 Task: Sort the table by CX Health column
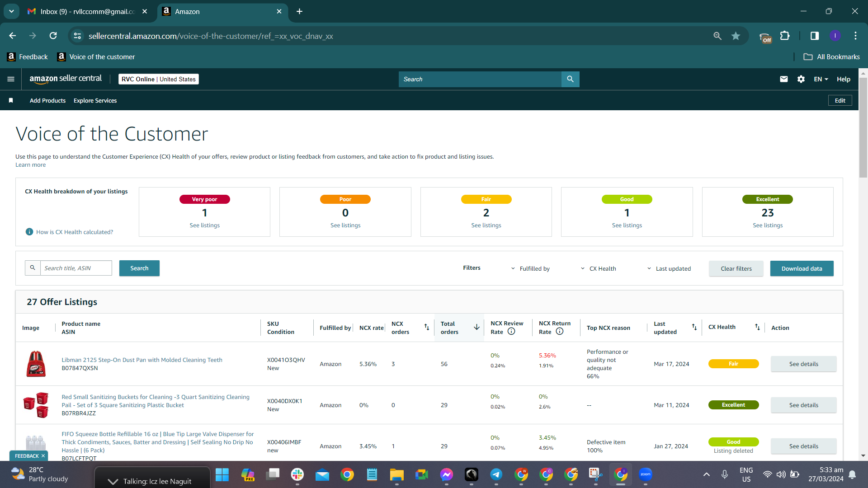pos(757,327)
